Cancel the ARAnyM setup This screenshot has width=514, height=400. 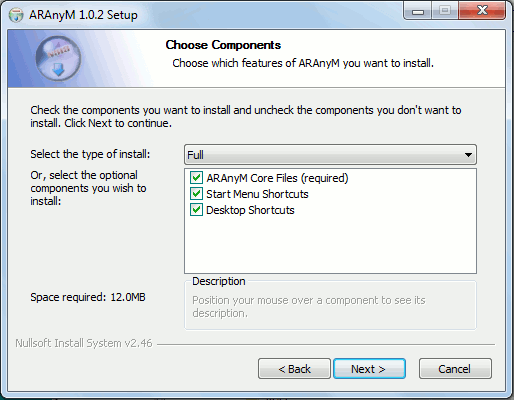(x=455, y=369)
